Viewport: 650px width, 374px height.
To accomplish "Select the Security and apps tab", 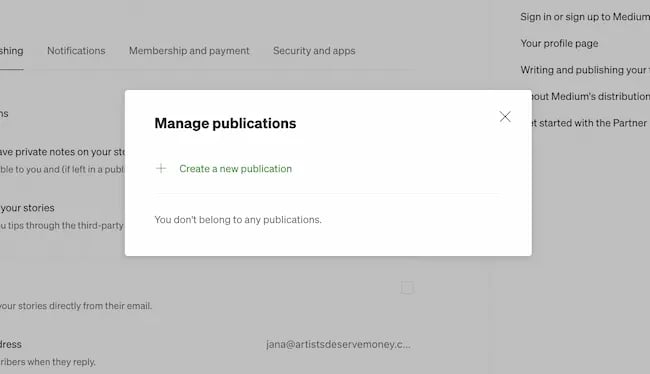I will point(314,51).
